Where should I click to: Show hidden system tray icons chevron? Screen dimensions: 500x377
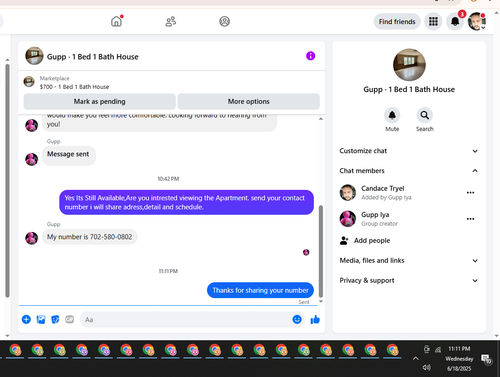pyautogui.click(x=415, y=359)
